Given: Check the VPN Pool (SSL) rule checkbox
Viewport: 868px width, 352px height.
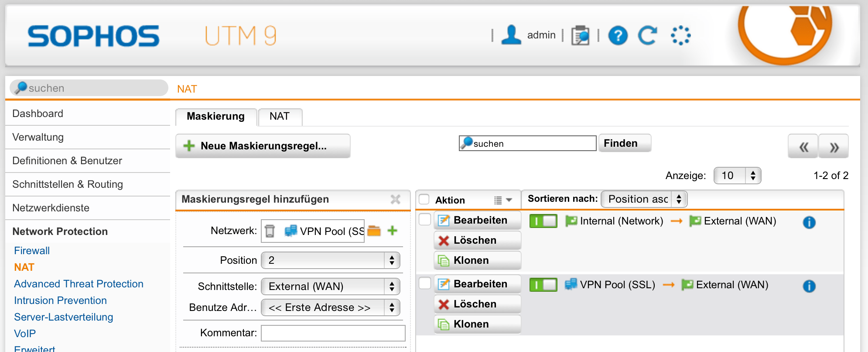Looking at the screenshot, I should (x=425, y=283).
